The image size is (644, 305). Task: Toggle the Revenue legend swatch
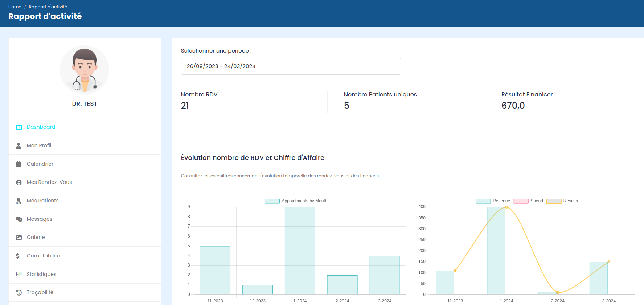click(483, 201)
